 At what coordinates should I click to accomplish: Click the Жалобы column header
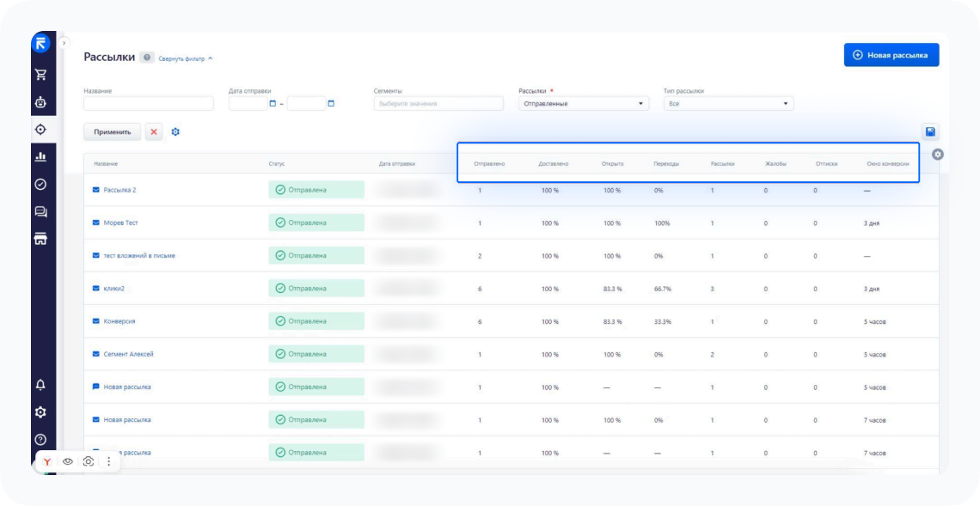point(775,164)
